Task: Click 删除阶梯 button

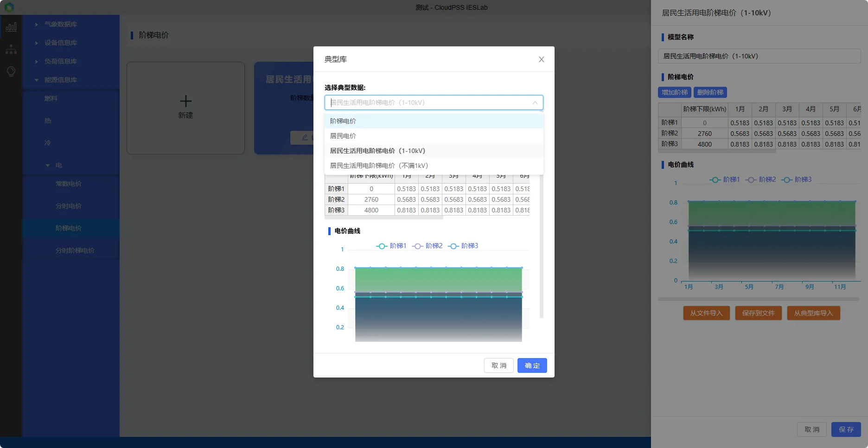Action: coord(710,92)
